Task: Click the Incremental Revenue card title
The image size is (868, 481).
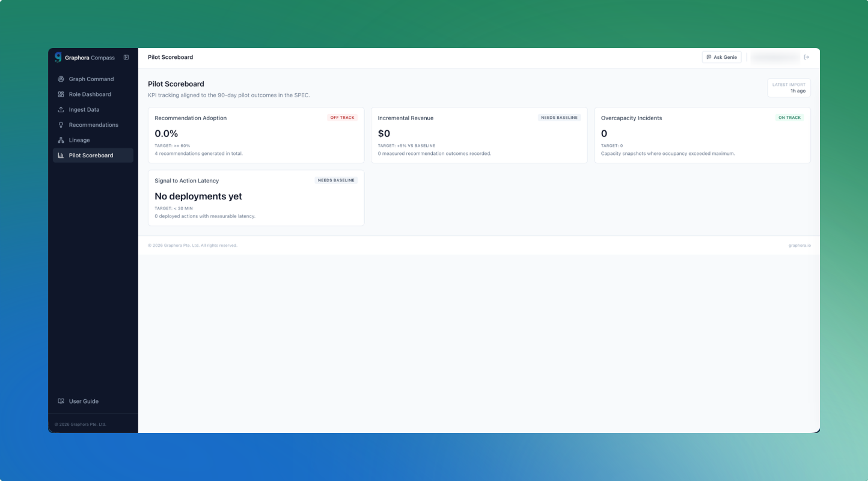Action: [406, 118]
